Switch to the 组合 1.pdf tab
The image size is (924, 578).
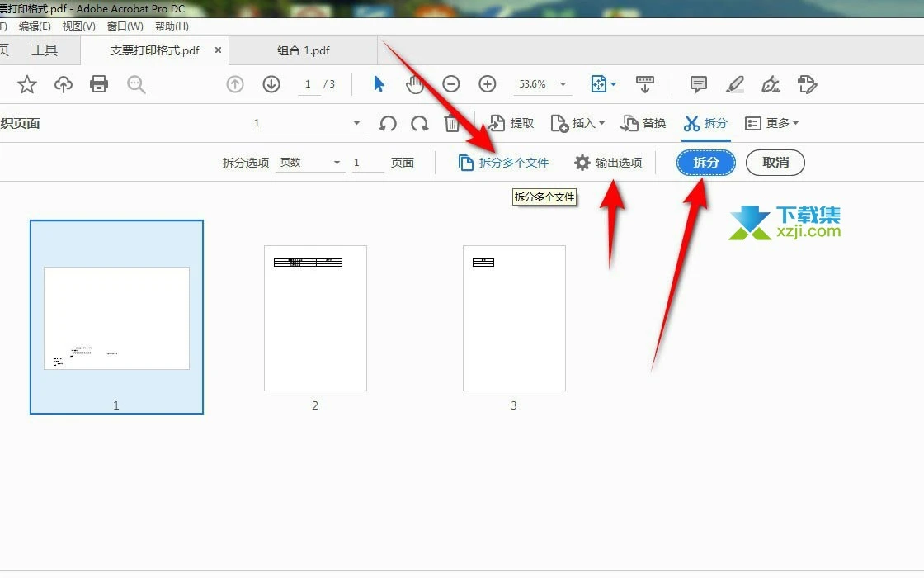pyautogui.click(x=303, y=50)
